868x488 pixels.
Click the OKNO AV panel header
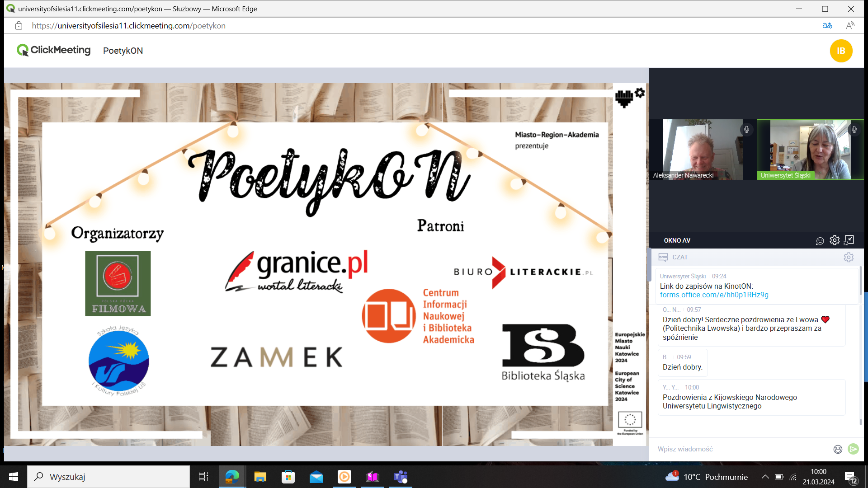[677, 240]
